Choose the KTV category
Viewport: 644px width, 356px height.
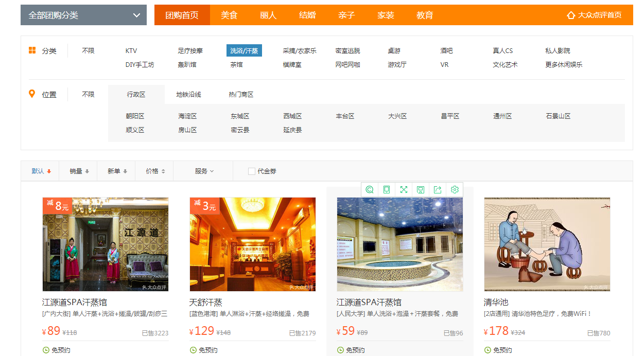pos(131,51)
